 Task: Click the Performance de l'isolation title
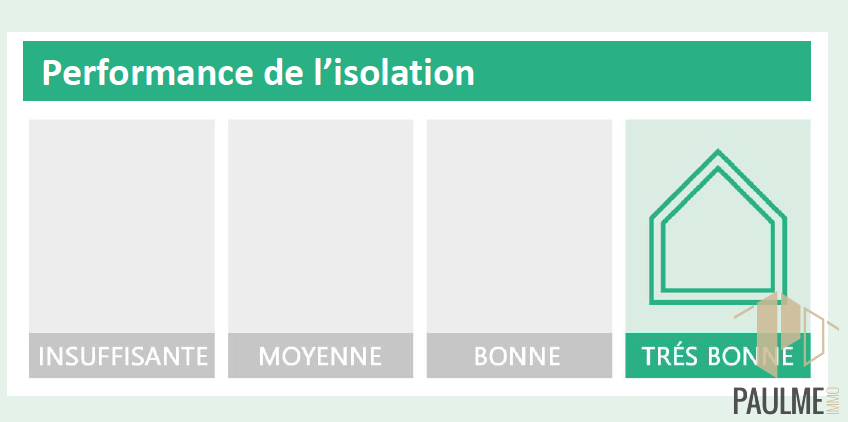258,72
